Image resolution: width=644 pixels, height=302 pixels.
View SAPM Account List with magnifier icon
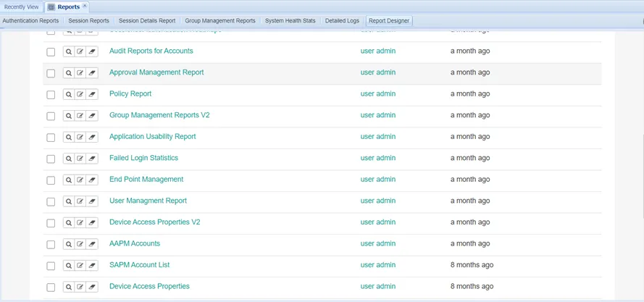(x=69, y=266)
